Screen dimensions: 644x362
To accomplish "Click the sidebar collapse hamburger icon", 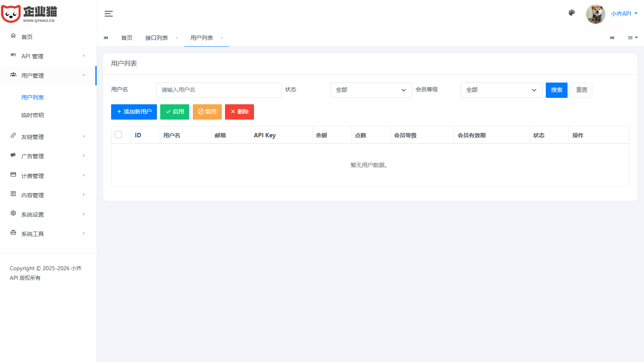I will coord(109,14).
